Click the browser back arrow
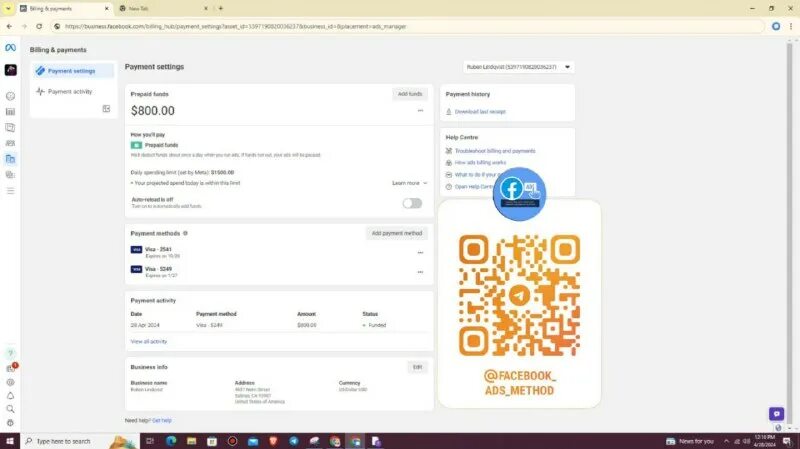The width and height of the screenshot is (800, 449). (9, 27)
